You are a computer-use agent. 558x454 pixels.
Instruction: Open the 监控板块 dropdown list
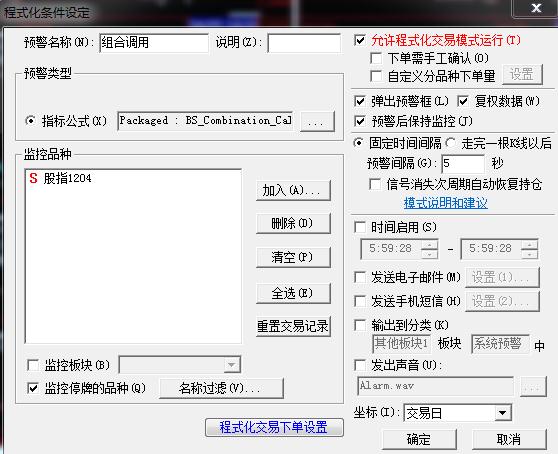pyautogui.click(x=180, y=365)
